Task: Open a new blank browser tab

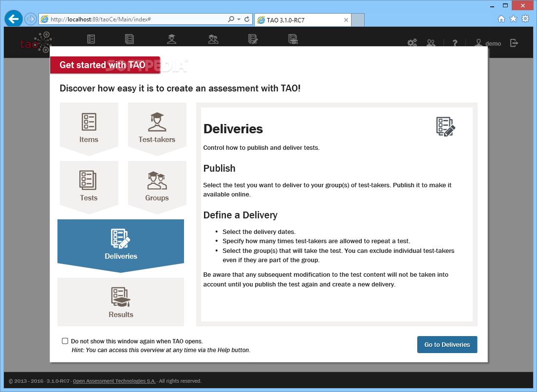Action: (358, 20)
